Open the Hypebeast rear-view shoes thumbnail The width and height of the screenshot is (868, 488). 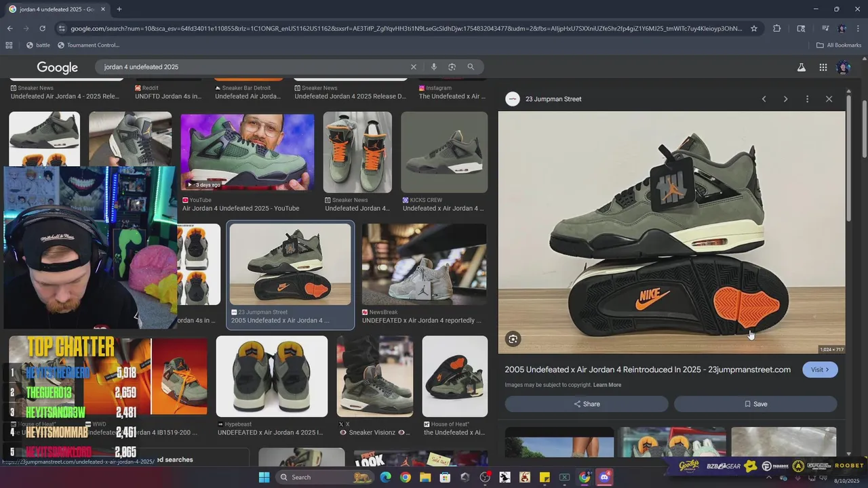(272, 376)
